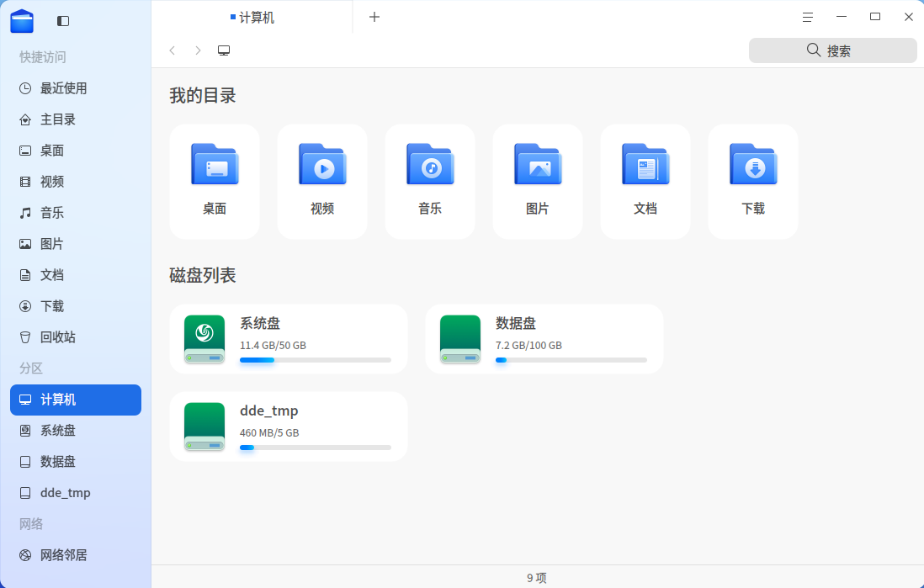Open 最近使用 in the sidebar
924x588 pixels.
point(76,88)
